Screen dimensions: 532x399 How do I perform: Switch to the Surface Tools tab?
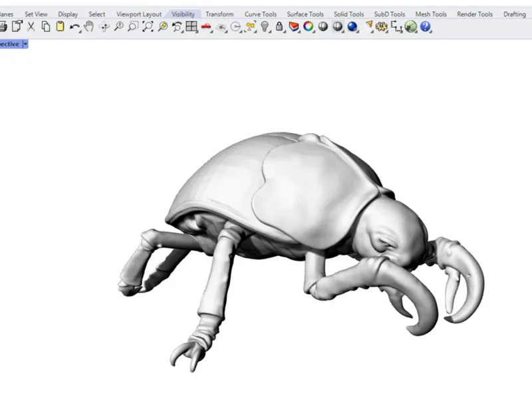click(305, 14)
